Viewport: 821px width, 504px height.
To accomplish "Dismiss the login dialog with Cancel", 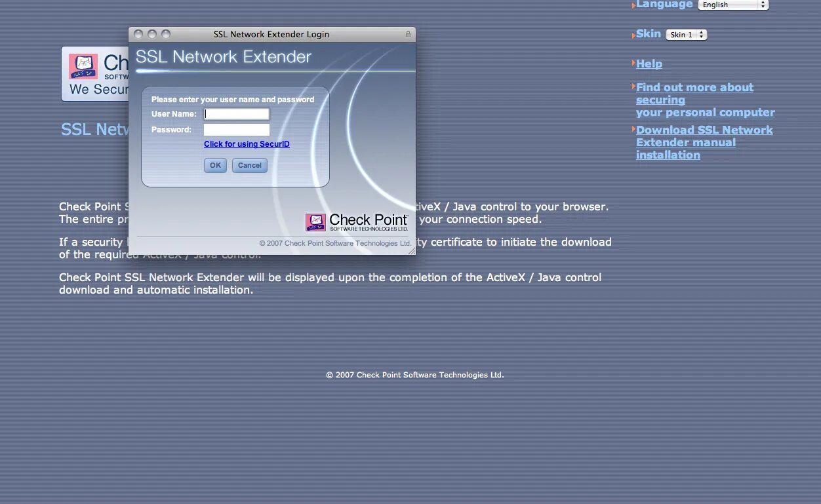I will [x=250, y=165].
